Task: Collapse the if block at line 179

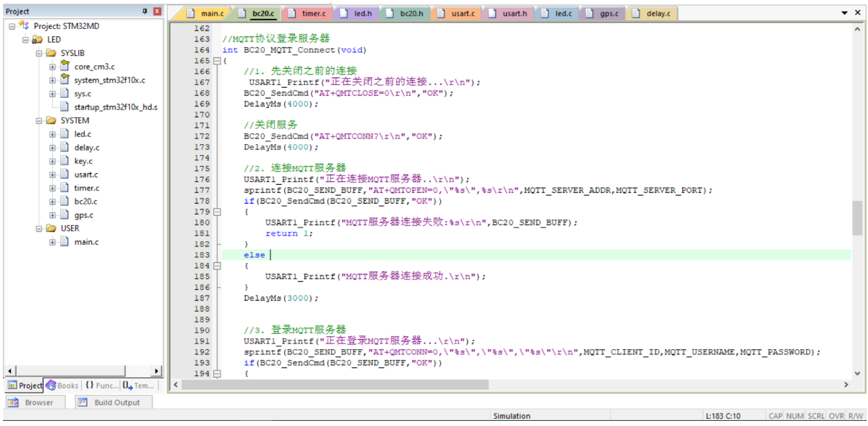Action: click(x=217, y=212)
